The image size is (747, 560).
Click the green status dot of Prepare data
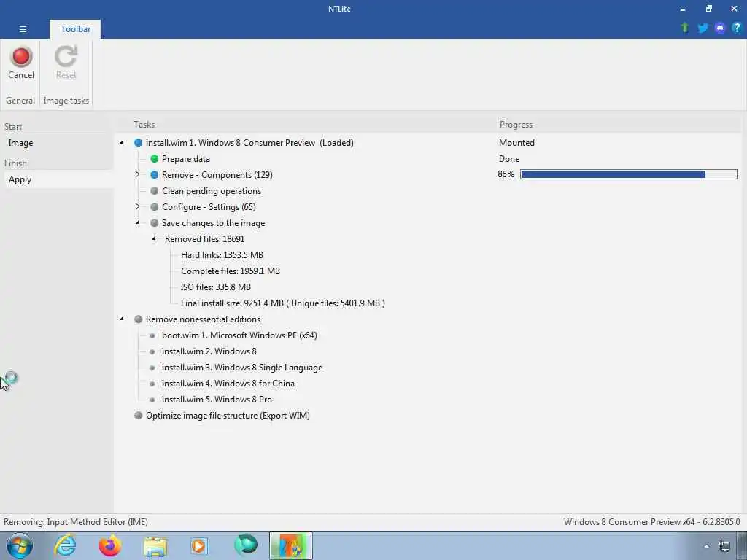(155, 158)
